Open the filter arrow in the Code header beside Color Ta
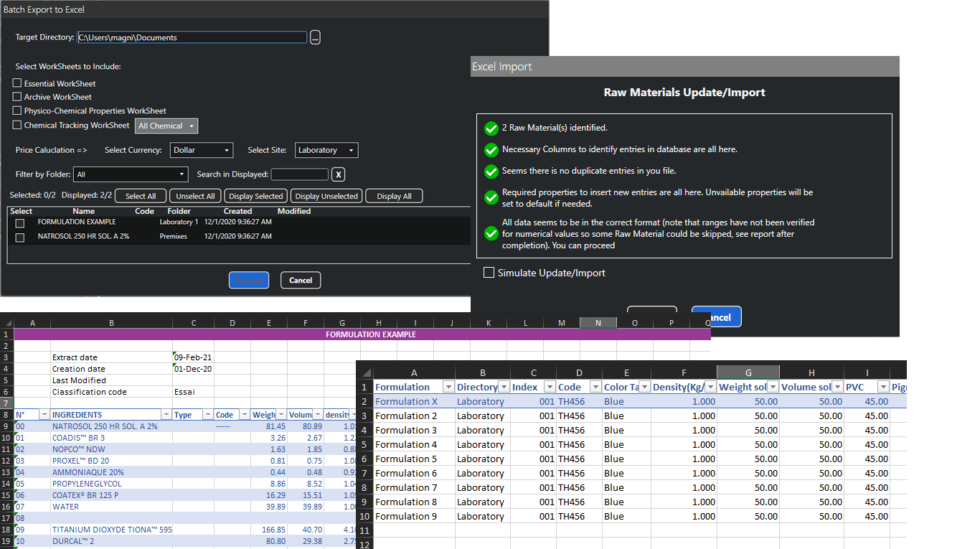980x549 pixels. point(596,388)
